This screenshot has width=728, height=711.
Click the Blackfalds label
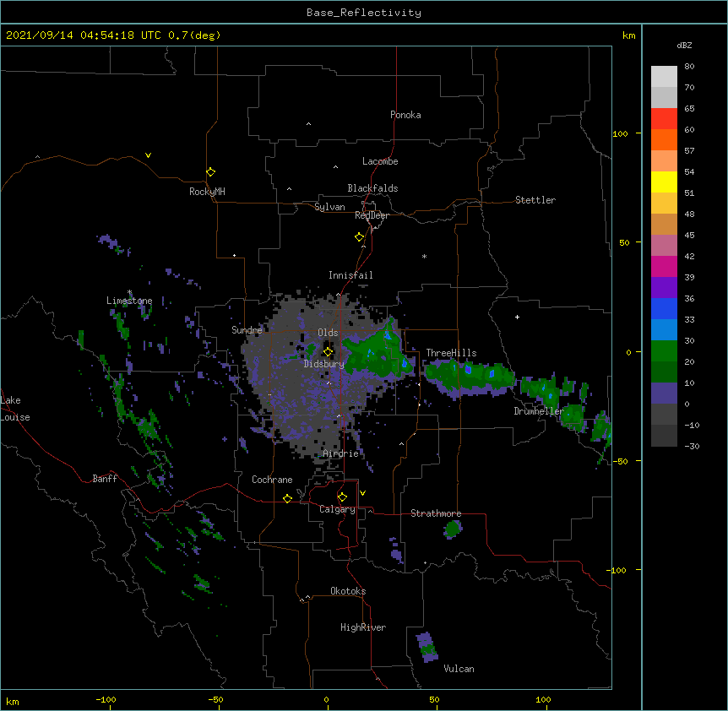tap(372, 188)
